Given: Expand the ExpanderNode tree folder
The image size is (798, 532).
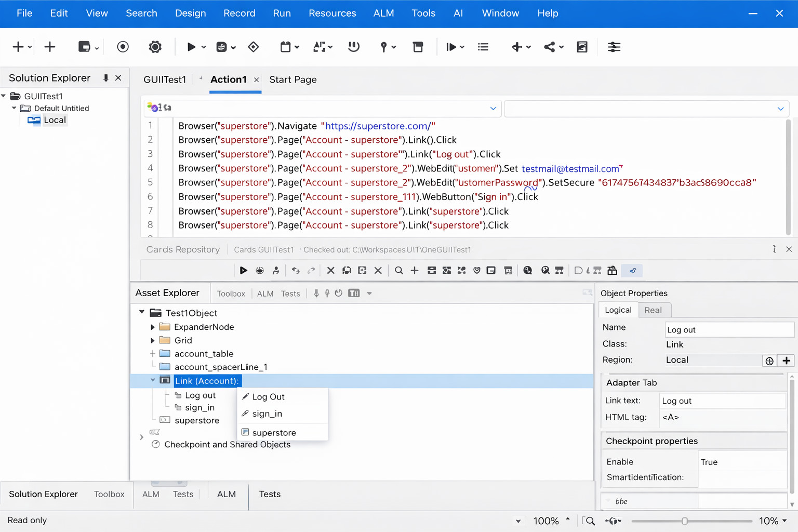Looking at the screenshot, I should 153,327.
